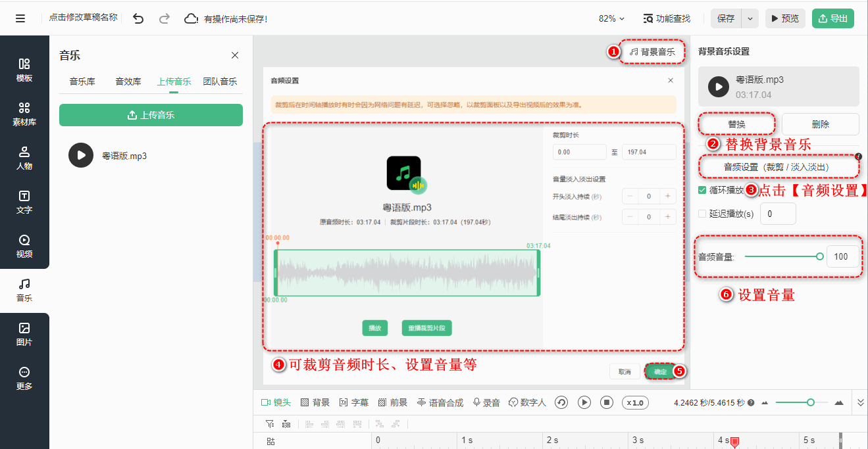
Task: Open the 人物 sidebar panel
Action: coord(24,158)
